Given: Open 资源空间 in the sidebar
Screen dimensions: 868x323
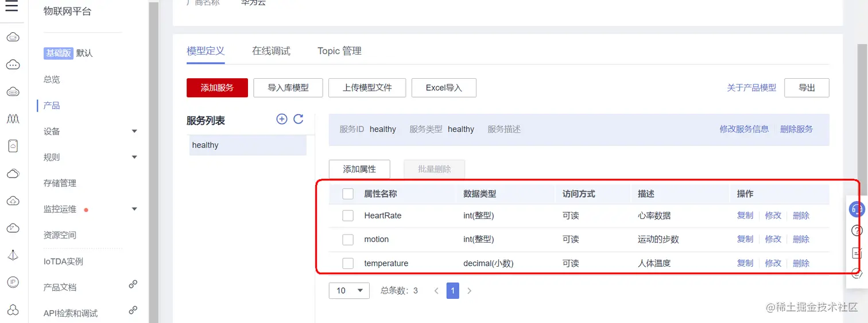Looking at the screenshot, I should point(60,234).
